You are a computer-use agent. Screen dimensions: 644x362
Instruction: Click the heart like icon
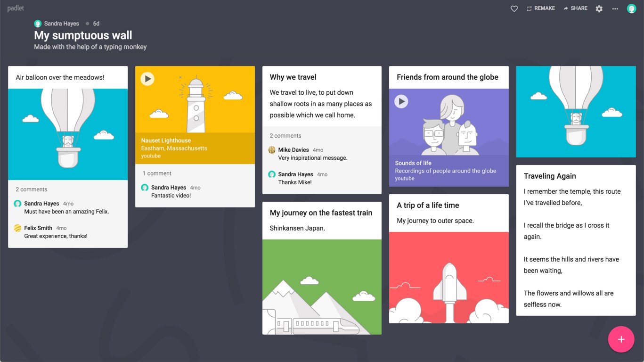click(x=514, y=8)
